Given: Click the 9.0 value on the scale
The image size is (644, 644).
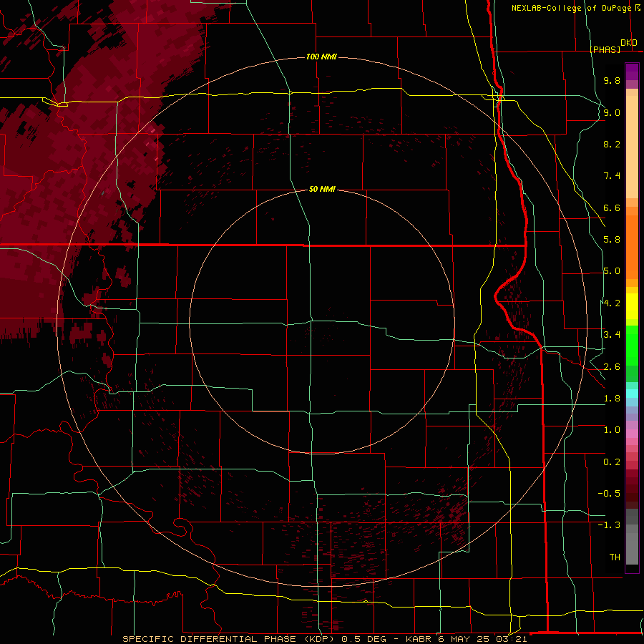Looking at the screenshot, I should 612,112.
